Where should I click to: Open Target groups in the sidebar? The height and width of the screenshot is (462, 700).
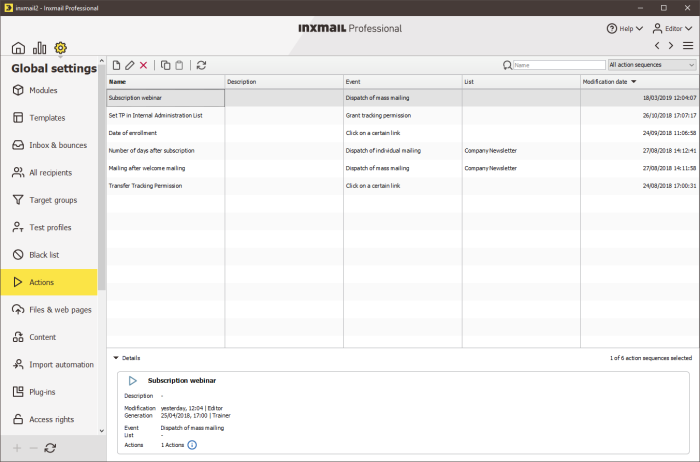pos(49,200)
